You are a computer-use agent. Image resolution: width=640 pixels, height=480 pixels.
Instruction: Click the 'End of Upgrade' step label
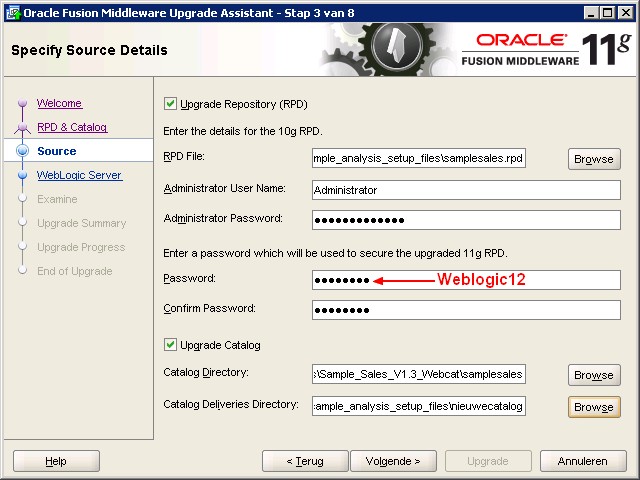tap(75, 271)
